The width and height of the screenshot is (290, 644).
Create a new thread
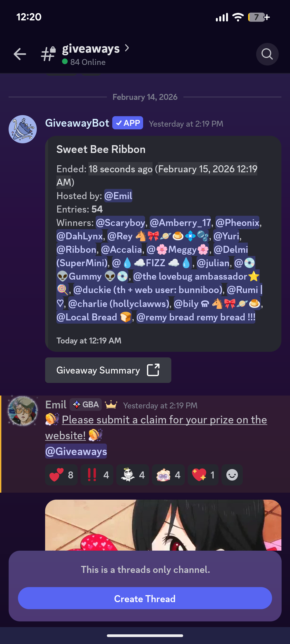145,599
